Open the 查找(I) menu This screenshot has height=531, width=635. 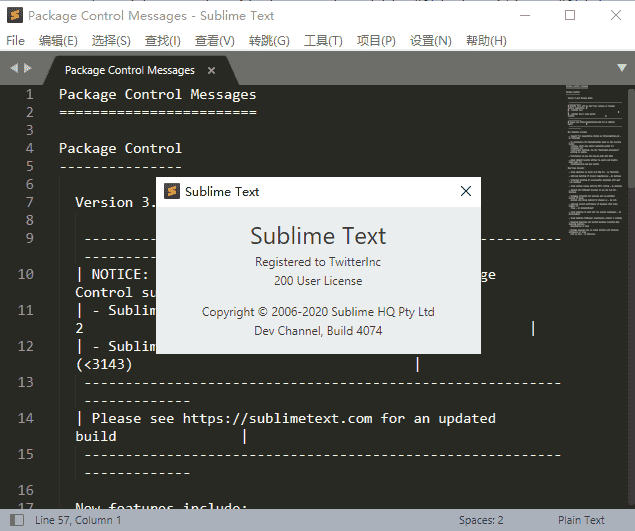(162, 41)
